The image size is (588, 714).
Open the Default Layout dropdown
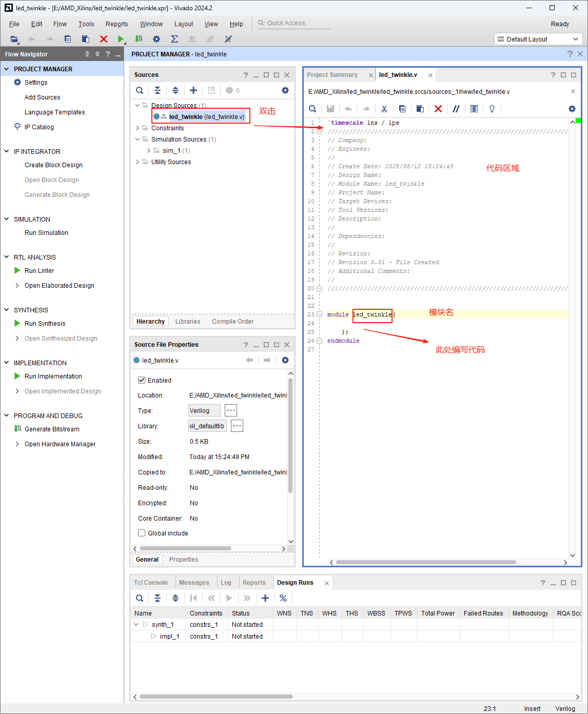click(538, 39)
